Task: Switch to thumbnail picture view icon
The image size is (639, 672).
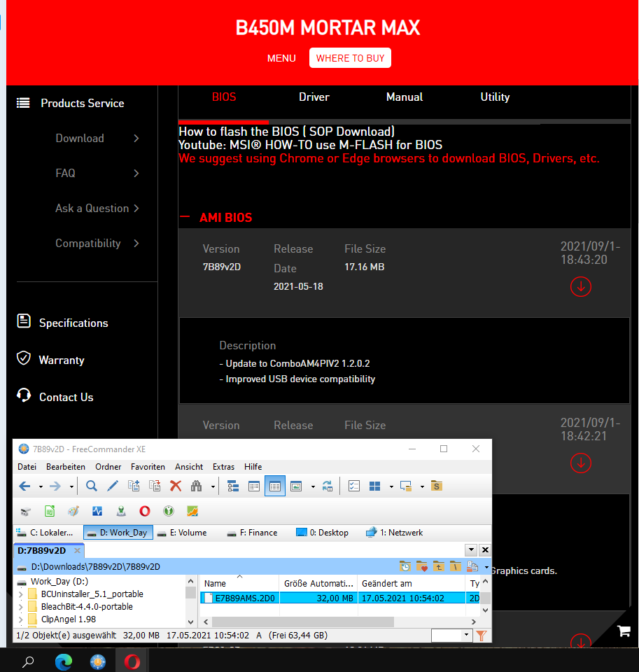Action: pos(296,486)
